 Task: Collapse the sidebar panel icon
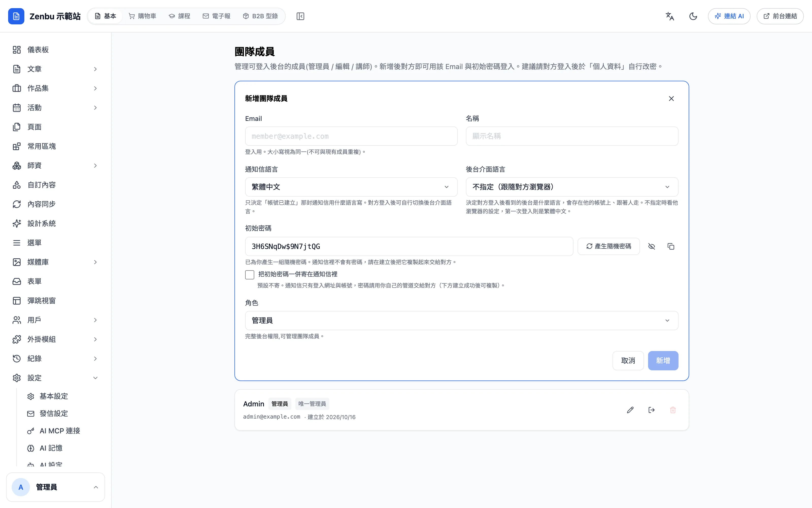[x=300, y=16]
